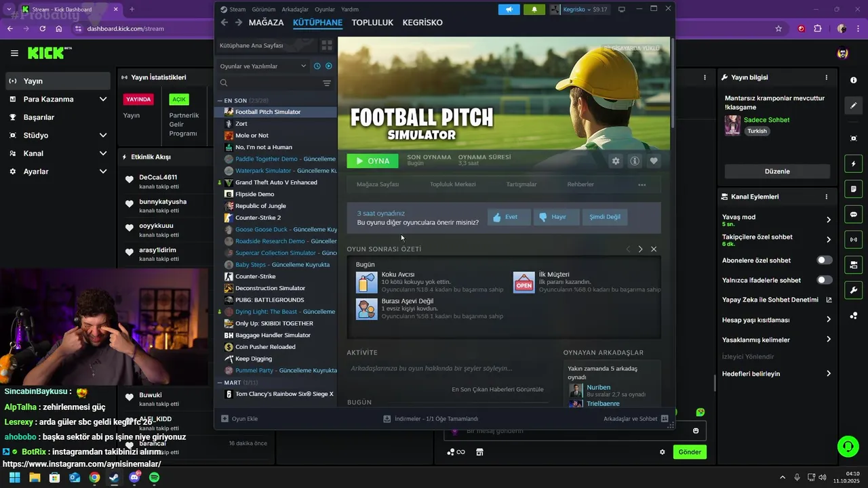
Task: Click Oyun Ekle at Steam bottom
Action: [239, 419]
